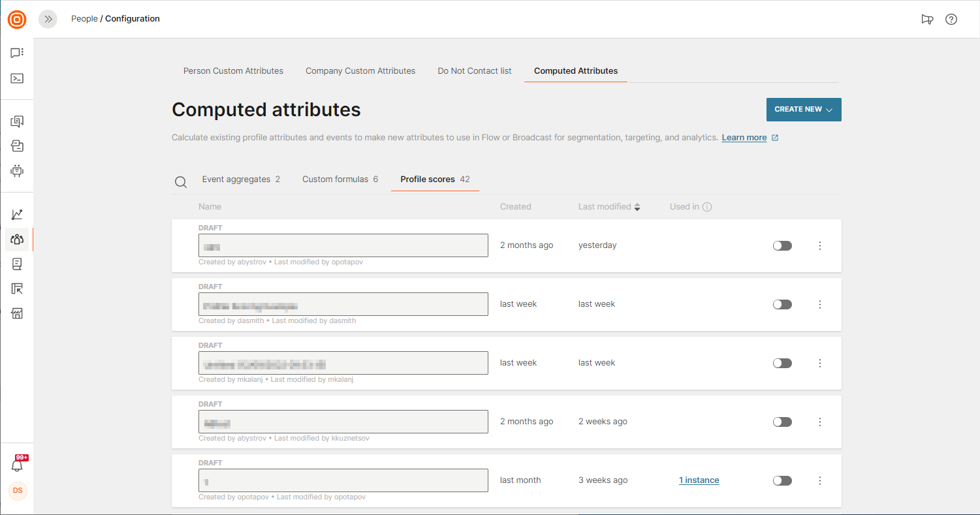980x515 pixels.
Task: Click the search magnifier icon
Action: coord(181,182)
